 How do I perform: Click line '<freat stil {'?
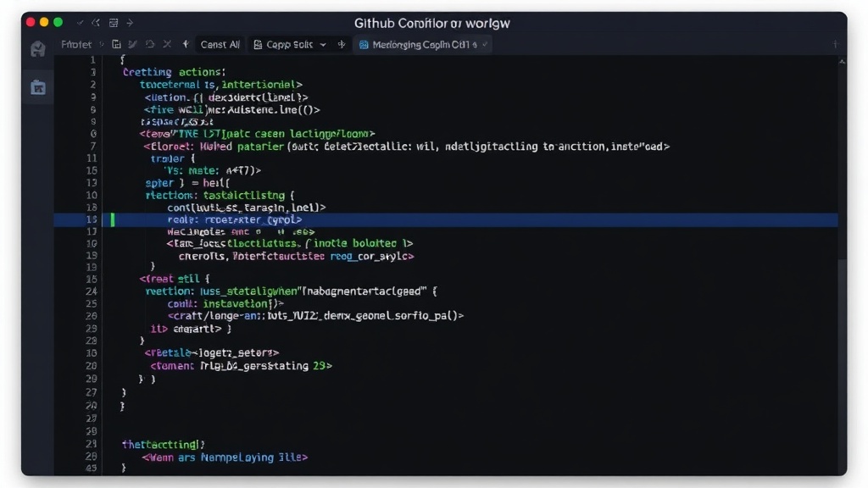(175, 279)
